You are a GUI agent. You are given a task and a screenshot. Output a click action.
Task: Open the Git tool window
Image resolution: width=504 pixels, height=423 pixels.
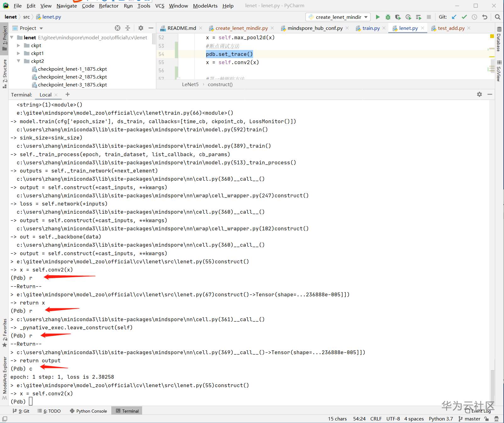pyautogui.click(x=21, y=411)
